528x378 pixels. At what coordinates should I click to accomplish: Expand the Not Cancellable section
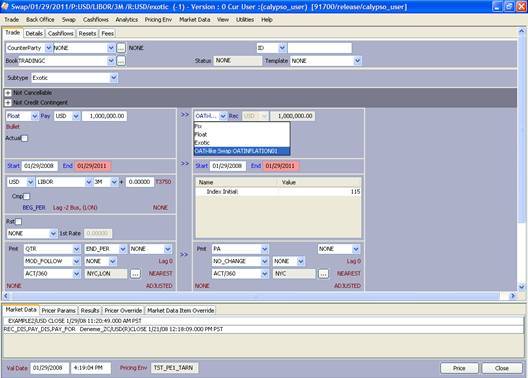point(8,93)
